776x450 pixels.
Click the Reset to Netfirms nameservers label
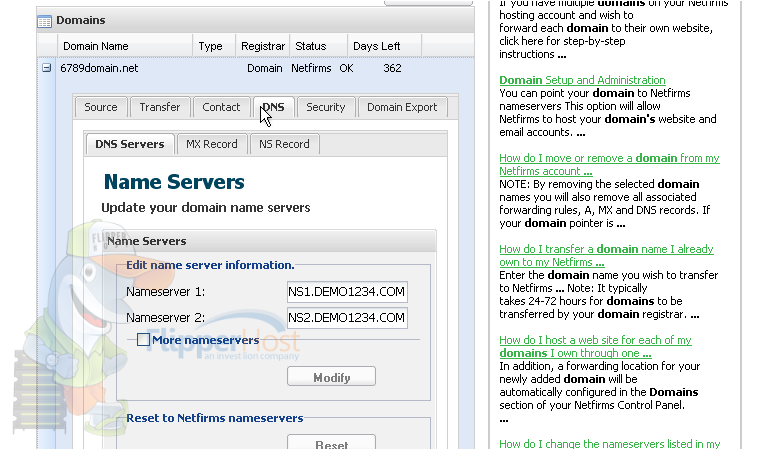click(214, 418)
